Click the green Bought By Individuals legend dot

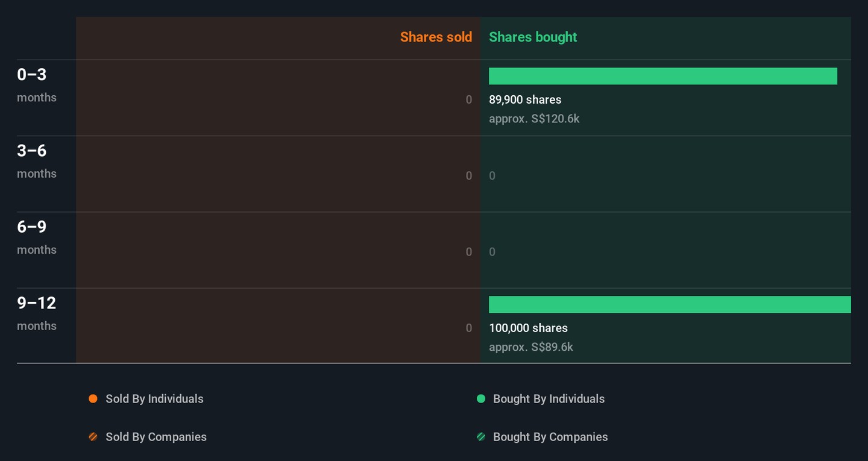[x=481, y=399]
